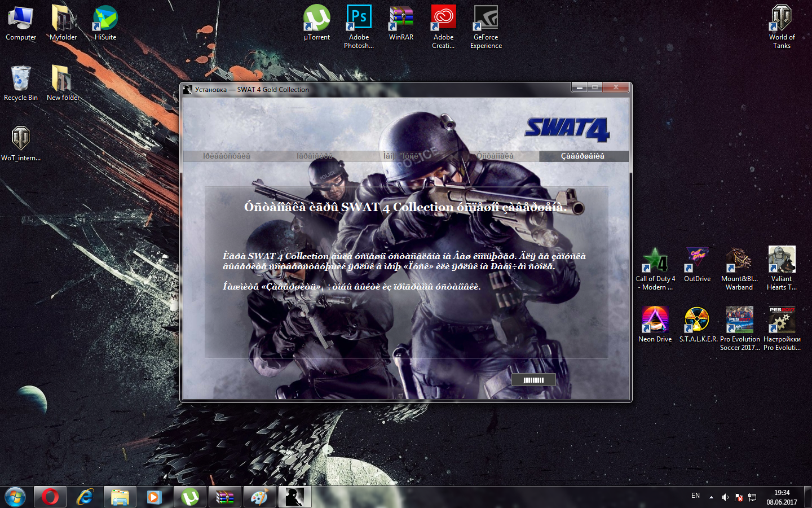Screen dimensions: 812x508
Task: Launch Opera browser from the taskbar
Action: pyautogui.click(x=50, y=497)
